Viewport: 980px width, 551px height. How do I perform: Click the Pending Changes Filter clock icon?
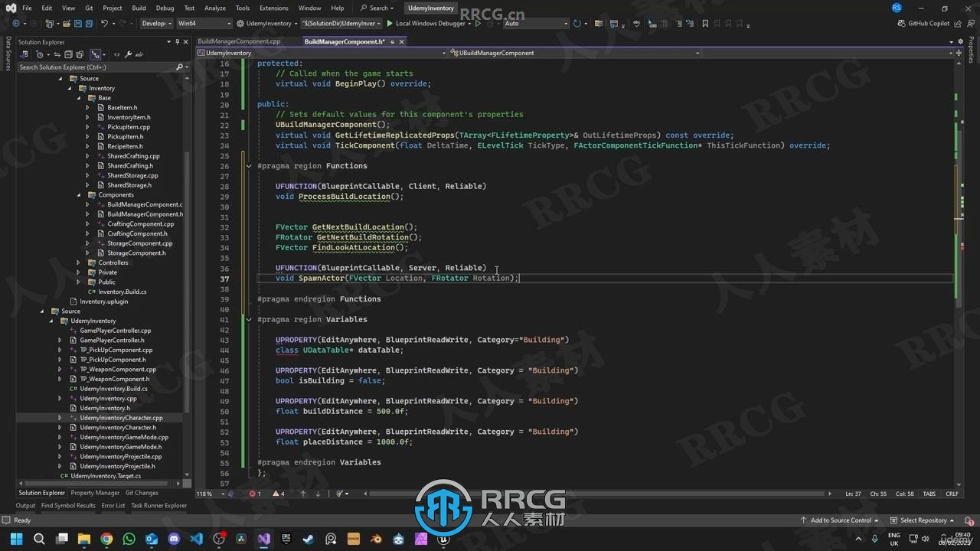point(39,54)
